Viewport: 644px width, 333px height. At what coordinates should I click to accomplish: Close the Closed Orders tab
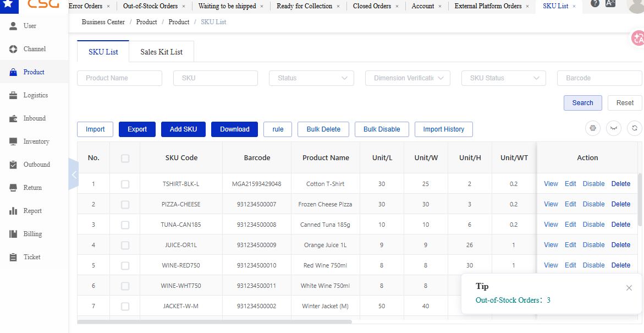coord(397,6)
